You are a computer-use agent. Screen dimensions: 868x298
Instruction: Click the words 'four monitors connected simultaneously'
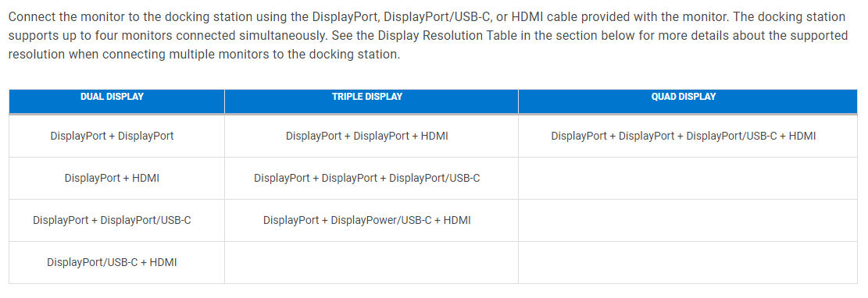212,36
